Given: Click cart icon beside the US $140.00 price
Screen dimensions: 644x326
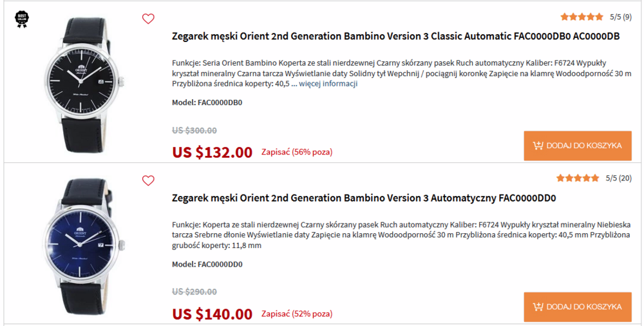Looking at the screenshot, I should point(538,307).
